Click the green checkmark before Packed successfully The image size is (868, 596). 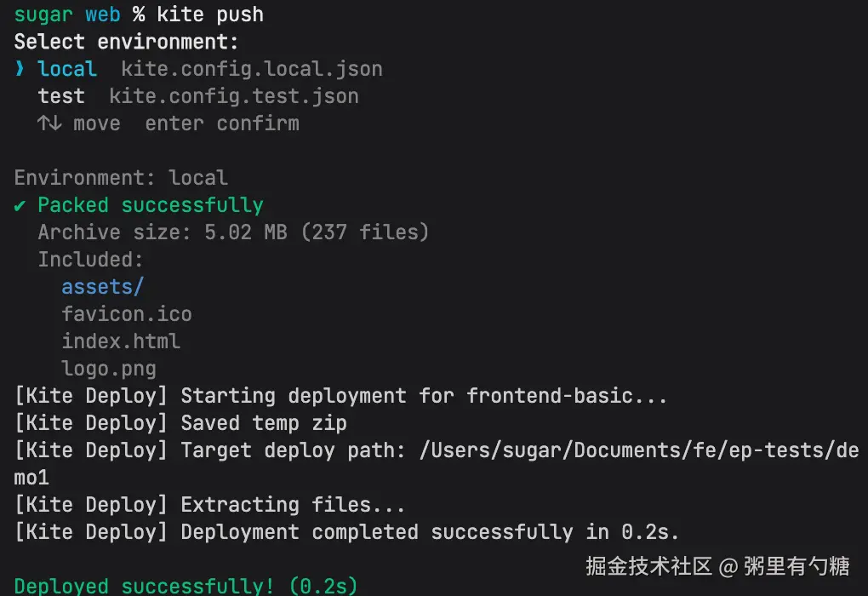20,206
